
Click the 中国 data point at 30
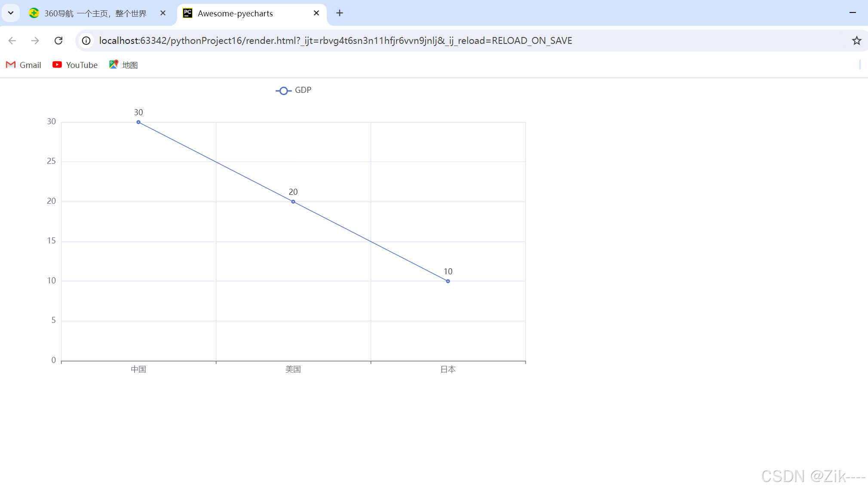point(138,122)
